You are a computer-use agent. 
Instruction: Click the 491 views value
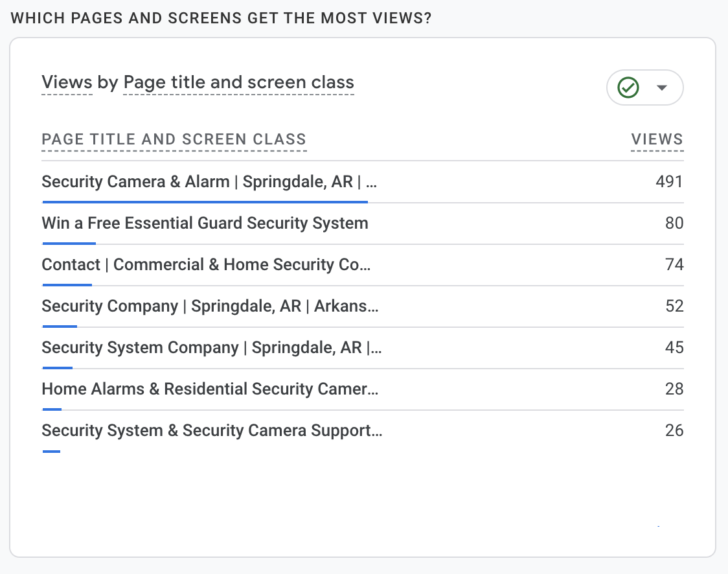tap(669, 181)
